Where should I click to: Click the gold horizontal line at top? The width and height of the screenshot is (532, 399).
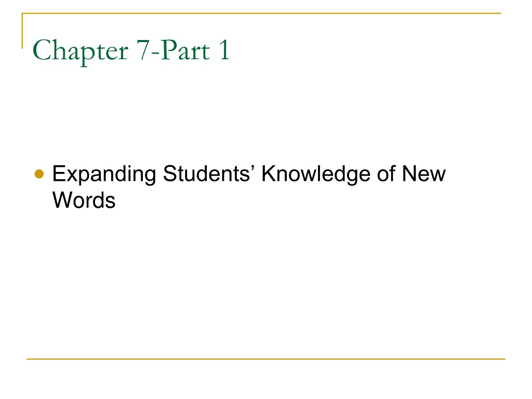[261, 13]
